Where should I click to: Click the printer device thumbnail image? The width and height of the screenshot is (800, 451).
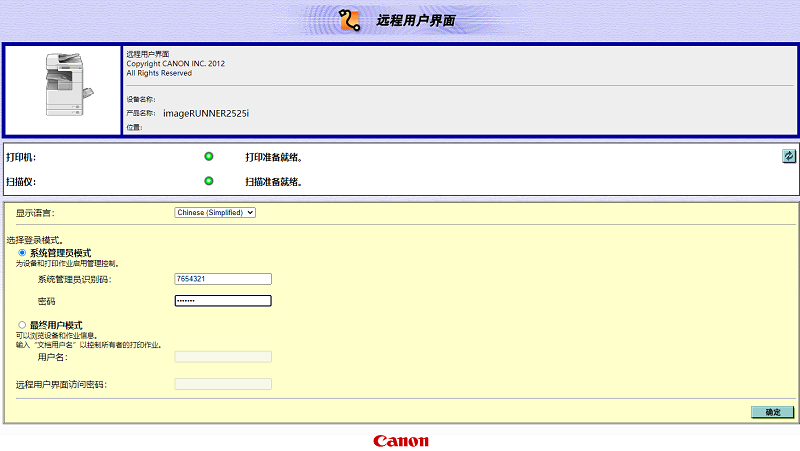click(69, 85)
